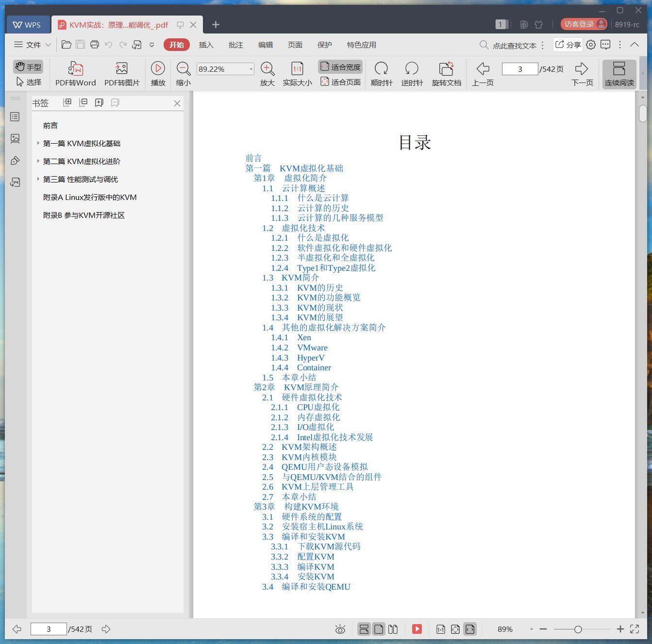Set view to 实际大小
The height and width of the screenshot is (644, 652).
297,74
